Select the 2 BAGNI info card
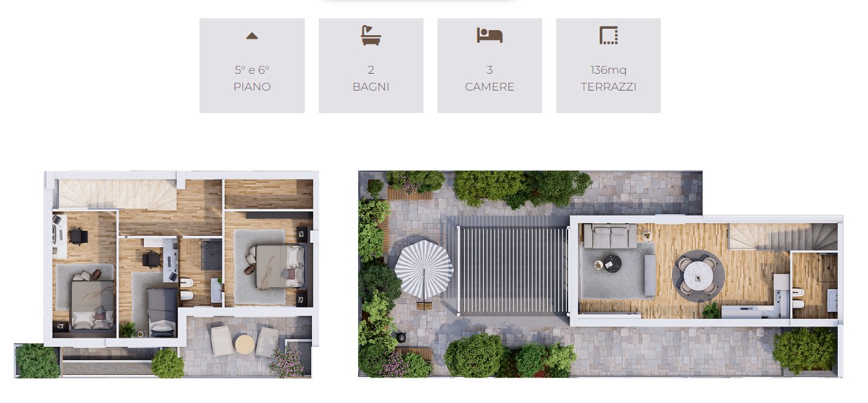868x403 pixels. (x=371, y=65)
